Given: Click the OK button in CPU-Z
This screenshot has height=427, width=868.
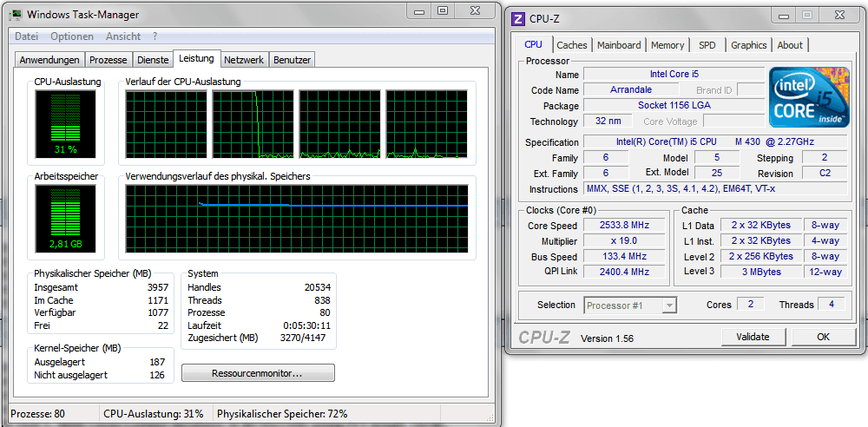Looking at the screenshot, I should pyautogui.click(x=823, y=337).
